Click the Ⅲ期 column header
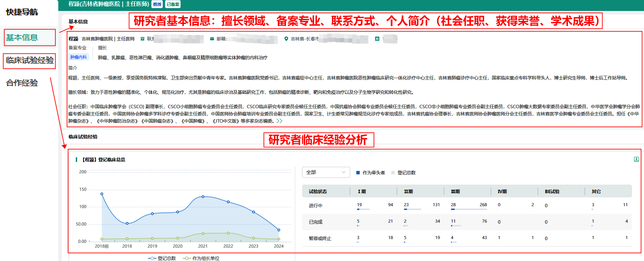The width and height of the screenshot is (644, 261). [455, 191]
